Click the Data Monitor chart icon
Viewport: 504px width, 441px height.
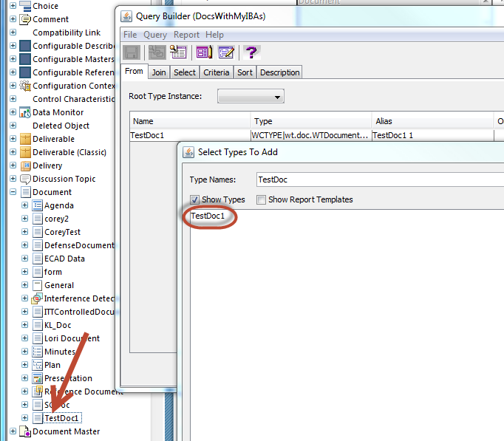pyautogui.click(x=25, y=112)
